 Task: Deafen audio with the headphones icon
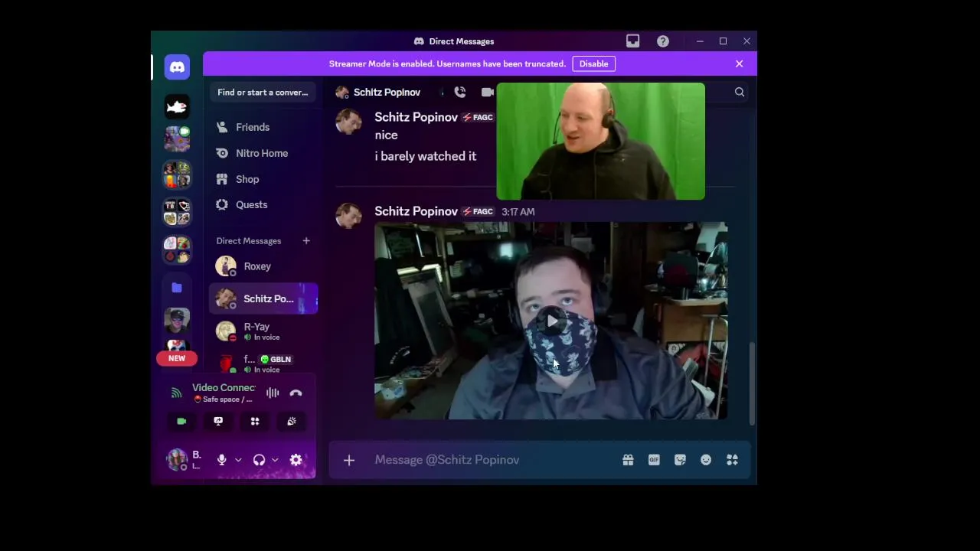(x=259, y=460)
